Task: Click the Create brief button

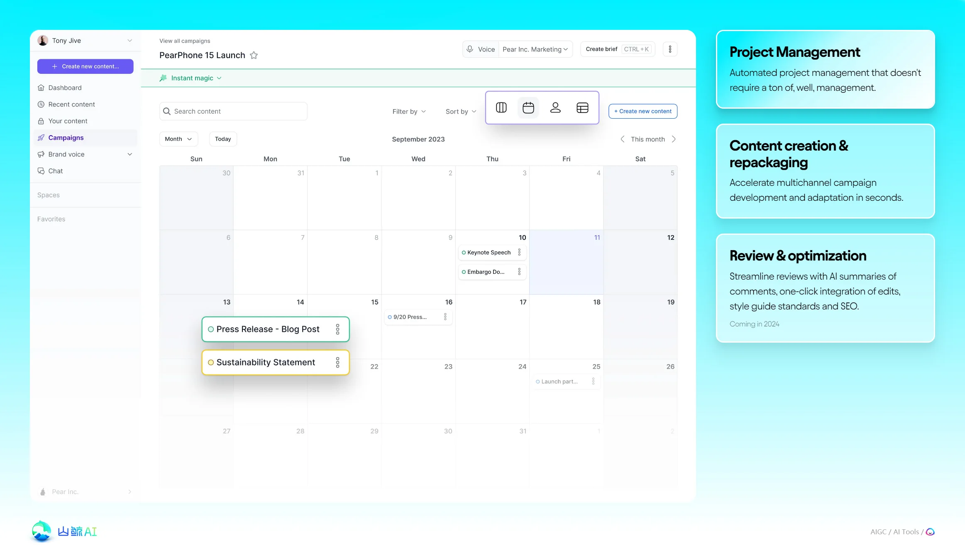Action: (x=618, y=49)
